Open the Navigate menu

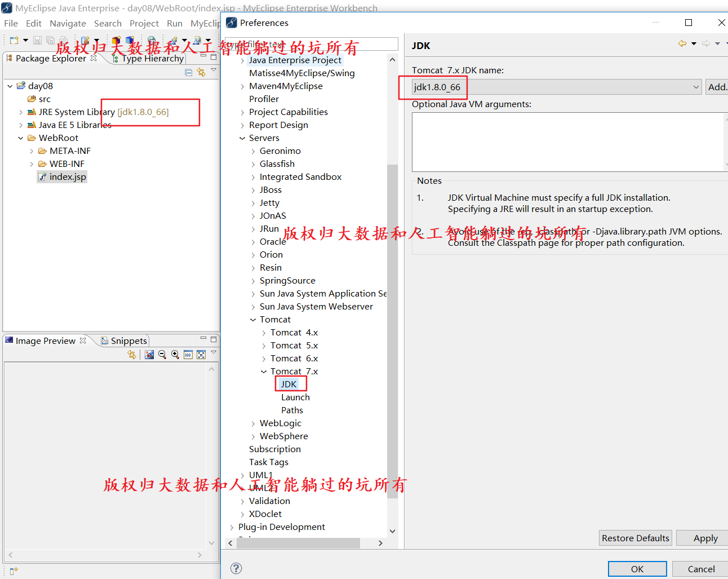[x=68, y=24]
